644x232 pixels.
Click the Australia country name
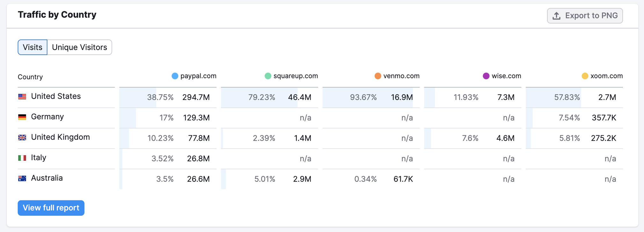(47, 178)
